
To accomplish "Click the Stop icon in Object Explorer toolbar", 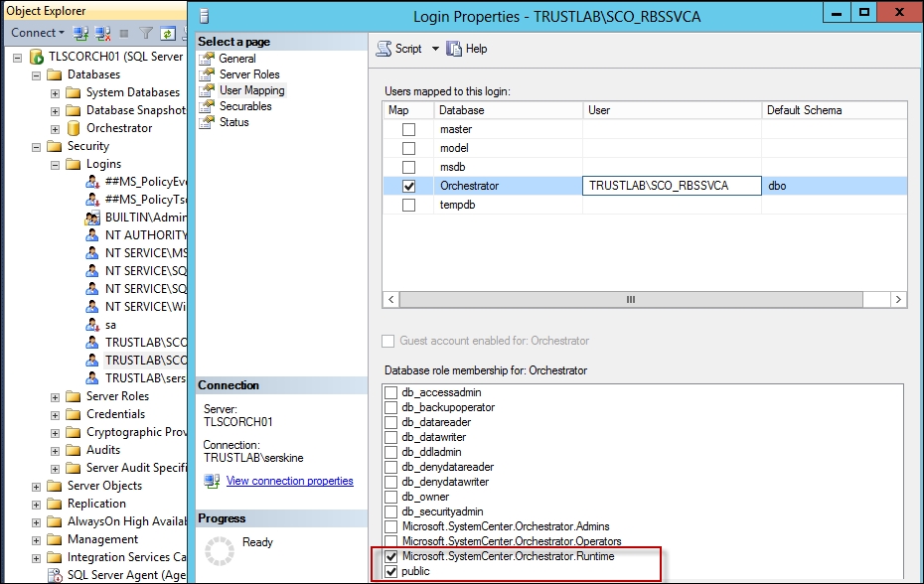I will point(124,34).
